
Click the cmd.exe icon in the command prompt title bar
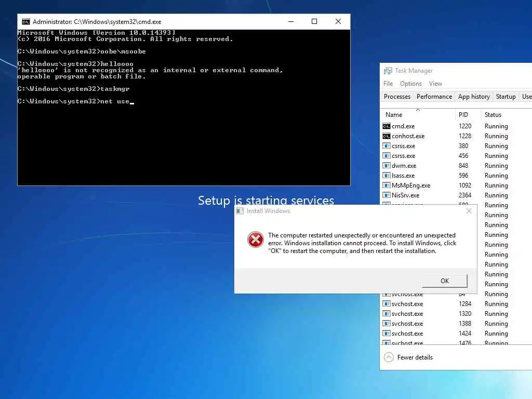click(26, 22)
